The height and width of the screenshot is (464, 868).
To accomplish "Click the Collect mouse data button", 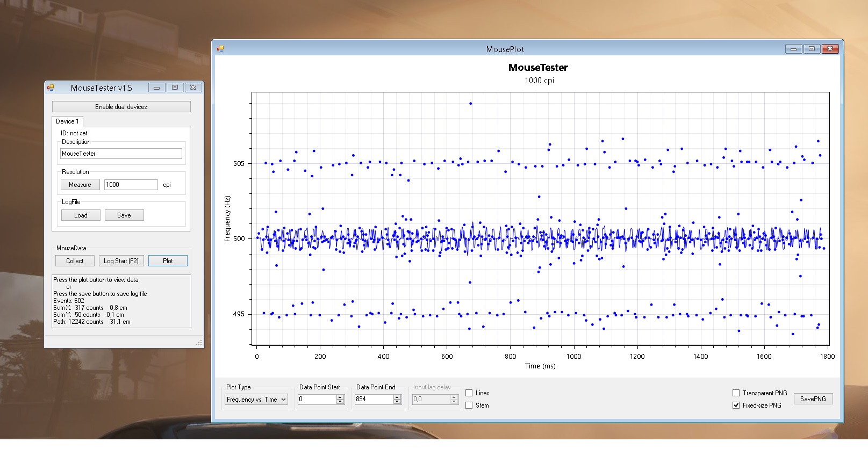I will point(75,261).
